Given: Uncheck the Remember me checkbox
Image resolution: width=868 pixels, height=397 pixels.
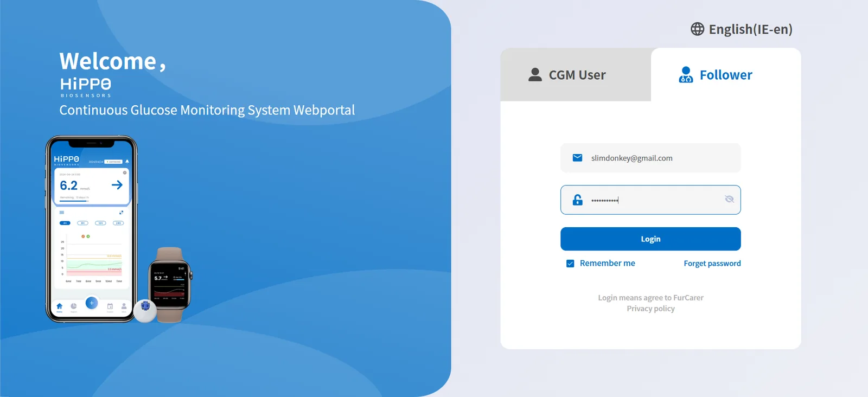Looking at the screenshot, I should coord(570,264).
